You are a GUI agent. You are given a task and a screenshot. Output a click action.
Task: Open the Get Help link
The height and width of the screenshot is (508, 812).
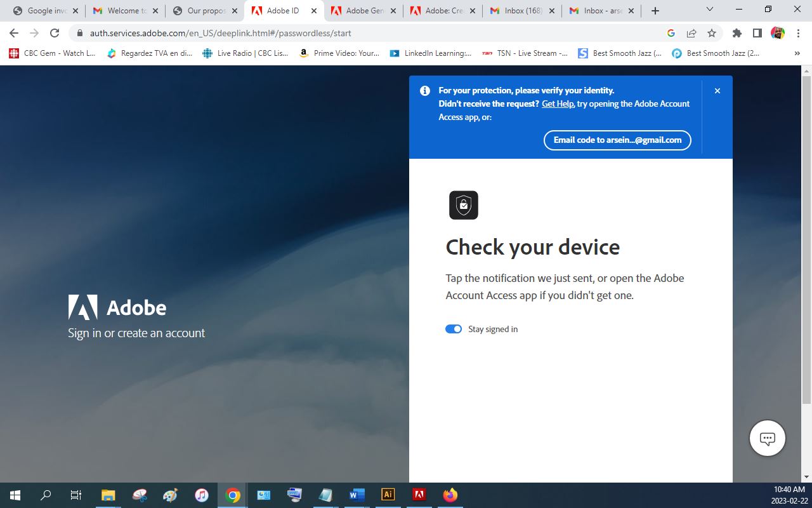(557, 104)
